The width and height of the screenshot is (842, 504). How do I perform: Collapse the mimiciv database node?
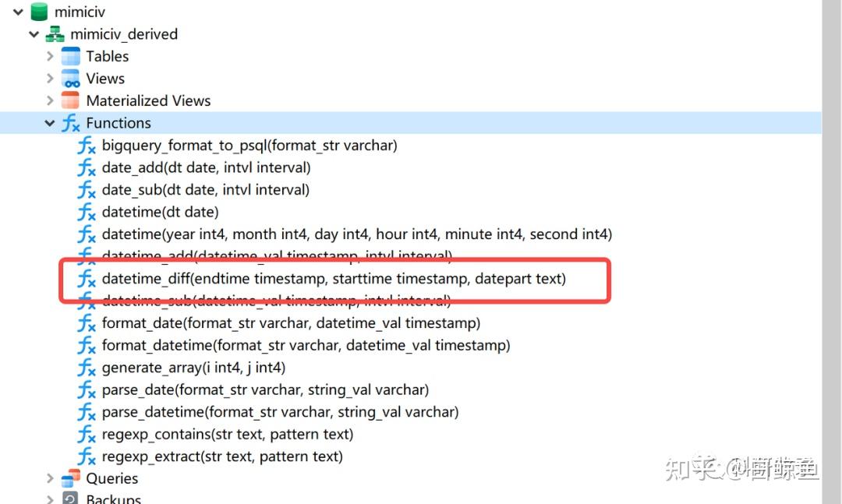click(x=18, y=12)
